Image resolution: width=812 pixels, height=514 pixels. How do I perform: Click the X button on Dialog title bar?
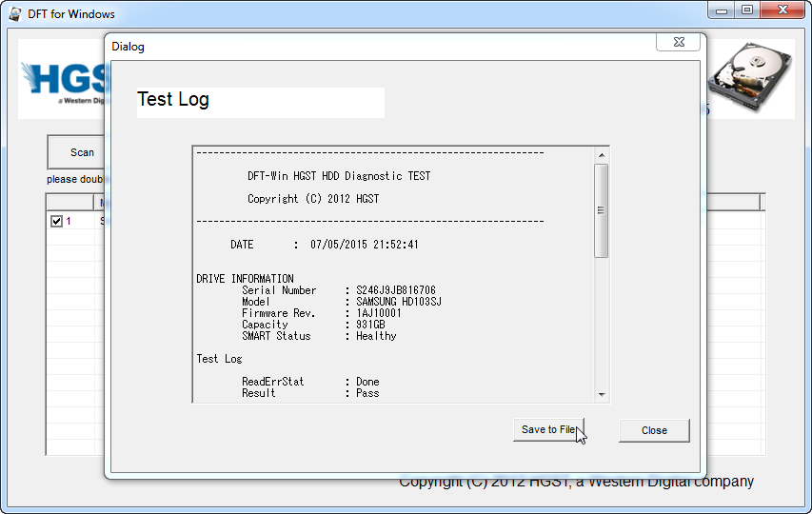(x=679, y=42)
